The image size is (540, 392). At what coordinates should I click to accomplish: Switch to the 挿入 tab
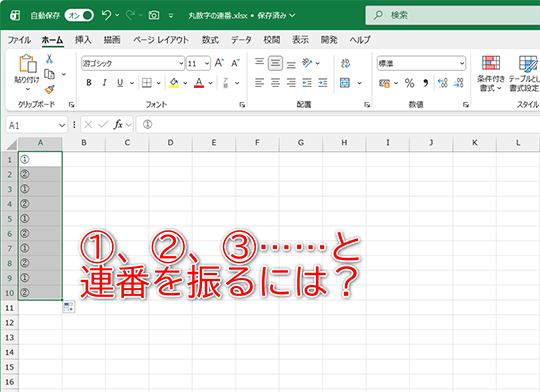83,40
